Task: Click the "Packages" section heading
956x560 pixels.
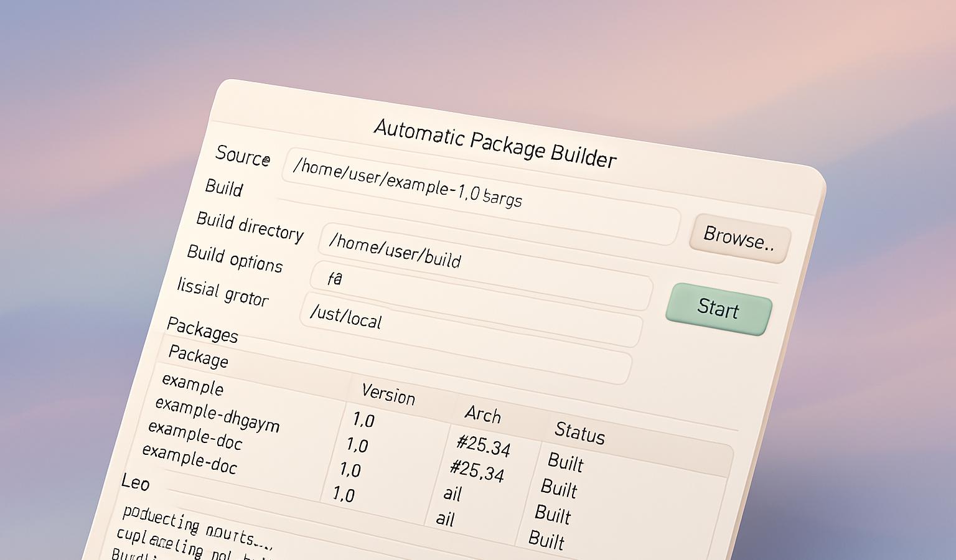Action: tap(203, 330)
